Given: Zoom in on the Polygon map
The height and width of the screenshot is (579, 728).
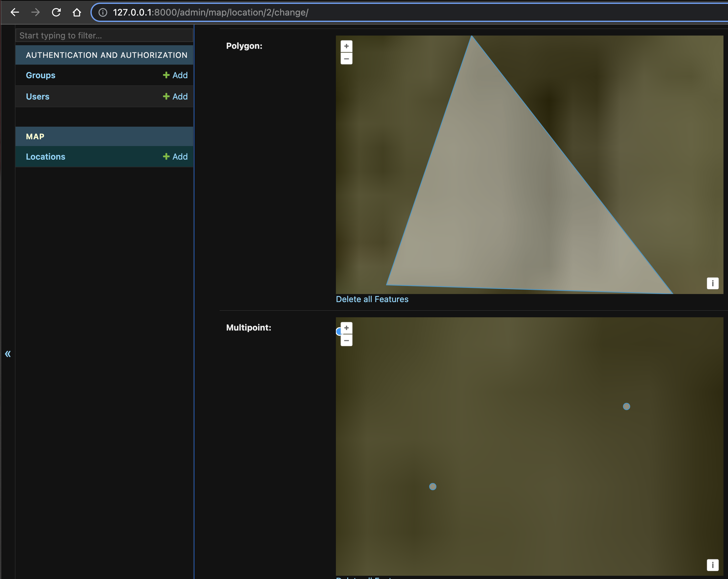Looking at the screenshot, I should [346, 46].
